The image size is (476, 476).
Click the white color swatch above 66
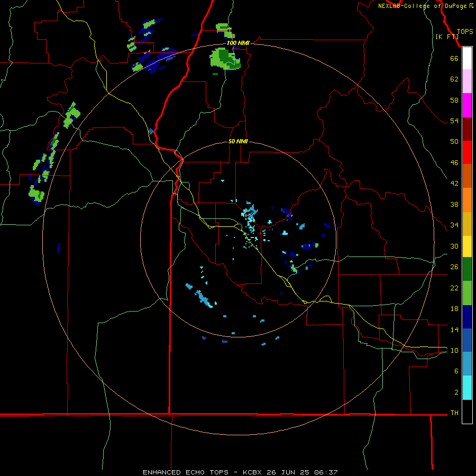point(467,58)
